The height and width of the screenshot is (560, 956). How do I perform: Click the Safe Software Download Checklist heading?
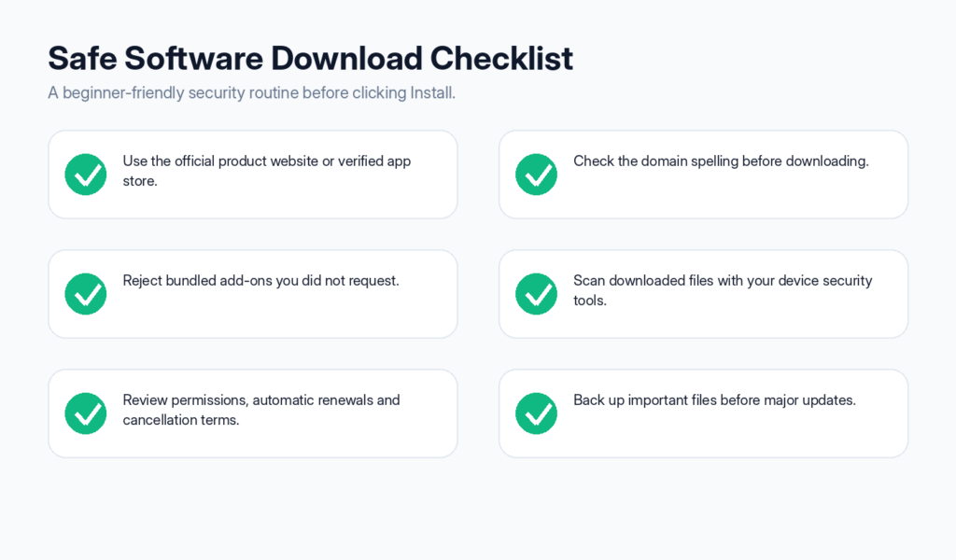pyautogui.click(x=310, y=59)
